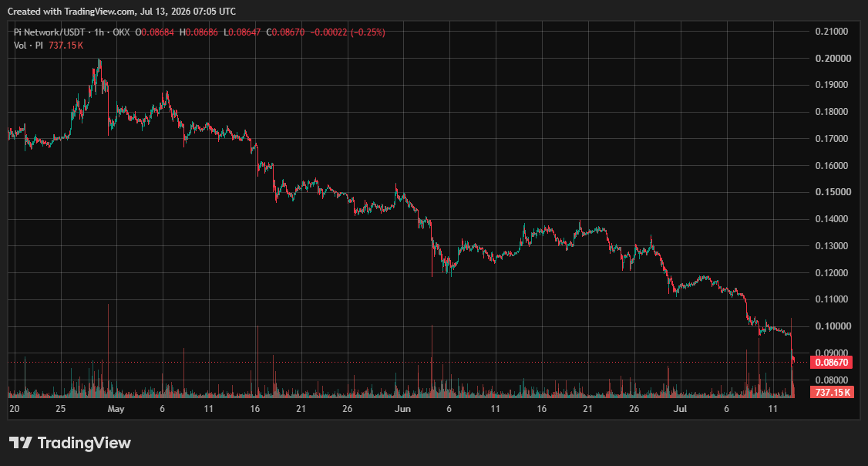The width and height of the screenshot is (868, 466).
Task: Click the red volume label 737.15K on the axis
Action: click(831, 392)
